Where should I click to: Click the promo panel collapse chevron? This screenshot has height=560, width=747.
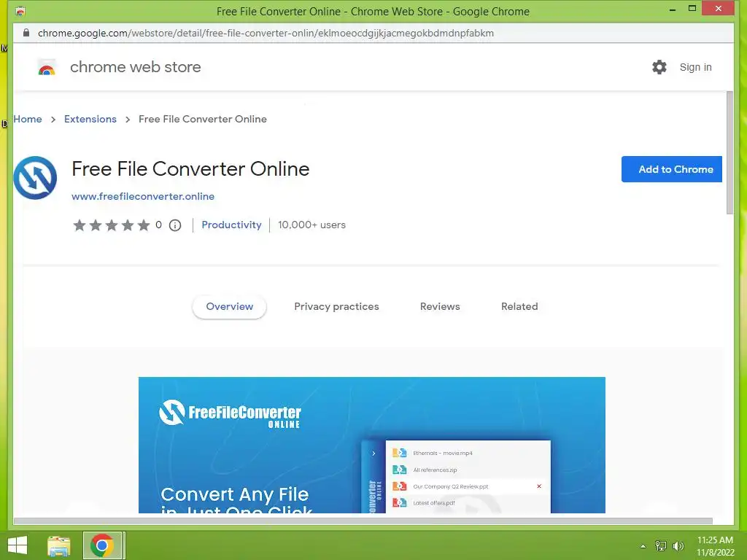click(x=373, y=454)
